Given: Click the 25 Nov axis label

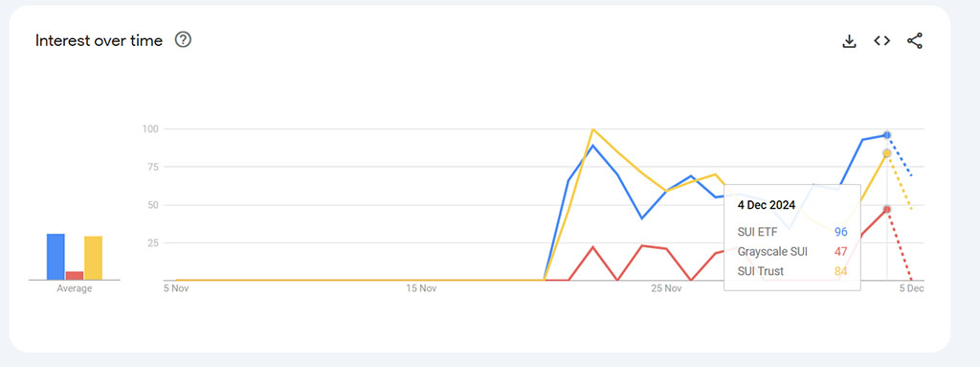Looking at the screenshot, I should coord(666,288).
